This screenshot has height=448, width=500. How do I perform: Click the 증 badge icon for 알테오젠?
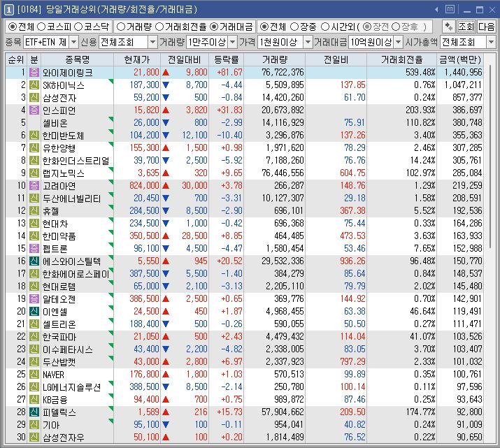tap(34, 299)
